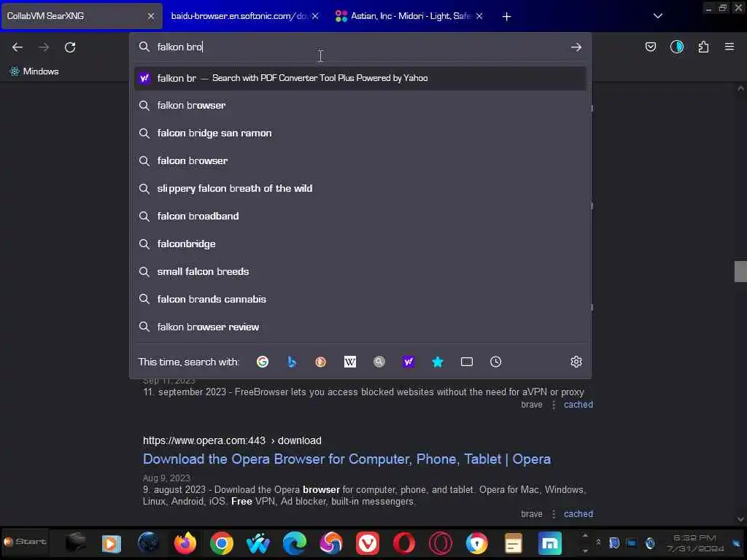Expand the list all tabs chevron
747x560 pixels.
click(x=658, y=16)
